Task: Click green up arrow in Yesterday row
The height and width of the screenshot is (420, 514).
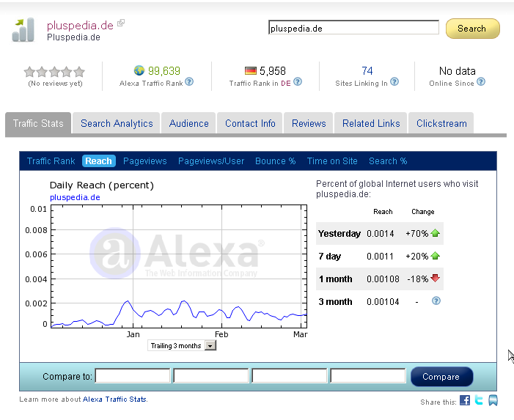Action: (435, 233)
